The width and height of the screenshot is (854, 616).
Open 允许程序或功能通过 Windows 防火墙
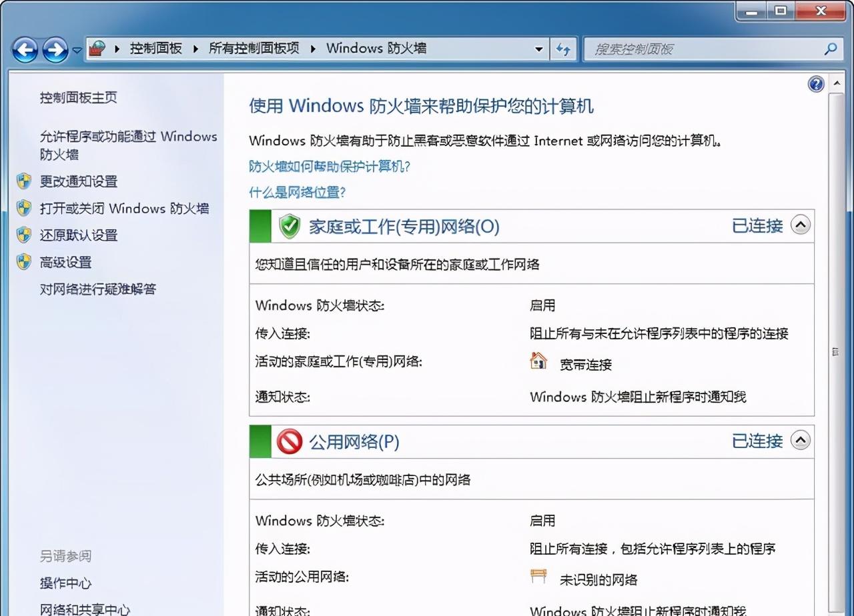point(129,145)
